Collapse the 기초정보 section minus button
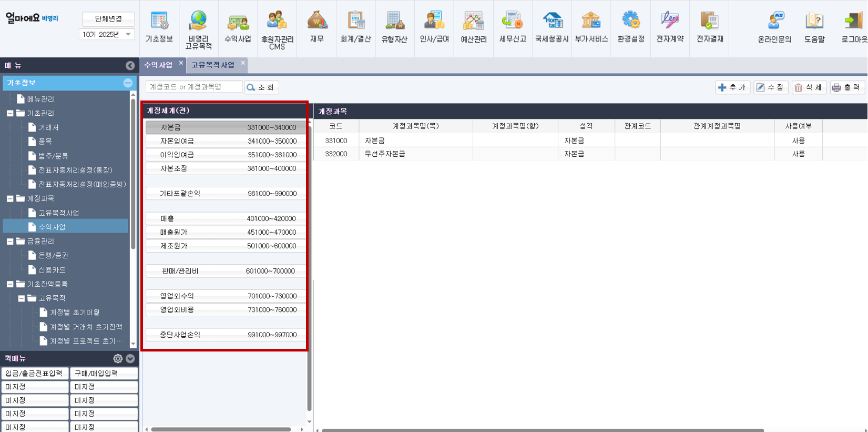The image size is (868, 432). tap(128, 83)
